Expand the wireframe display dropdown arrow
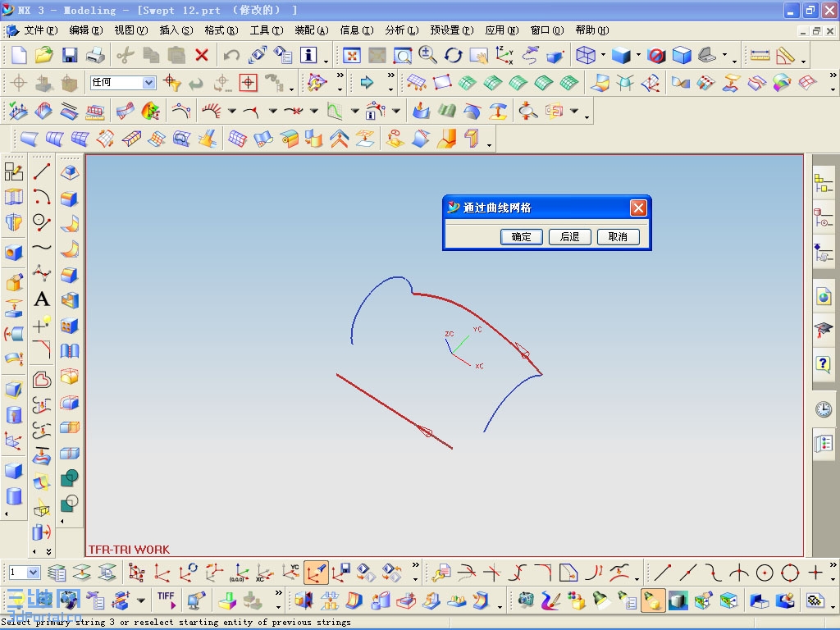 (603, 55)
